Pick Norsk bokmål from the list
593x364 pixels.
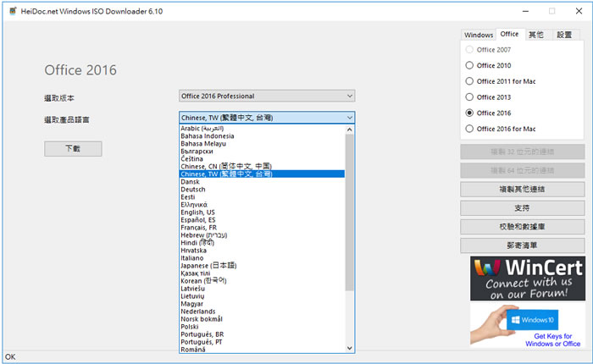tap(262, 319)
